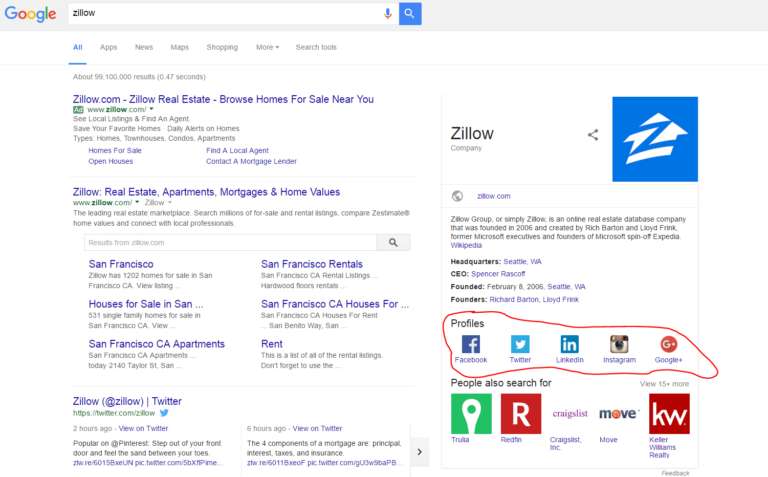768x477 pixels.
Task: Open the zlw.re/6015BxeUN tweet link
Action: (103, 463)
